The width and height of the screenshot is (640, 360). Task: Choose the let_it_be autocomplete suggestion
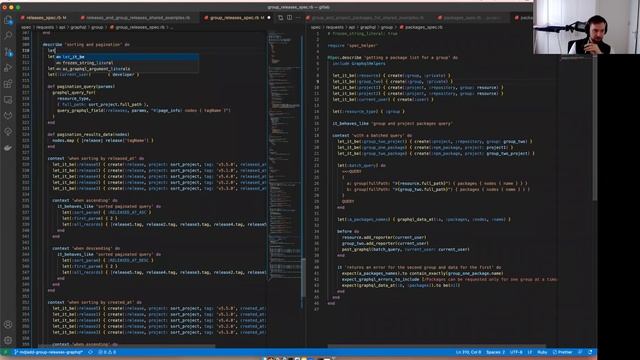[127, 57]
